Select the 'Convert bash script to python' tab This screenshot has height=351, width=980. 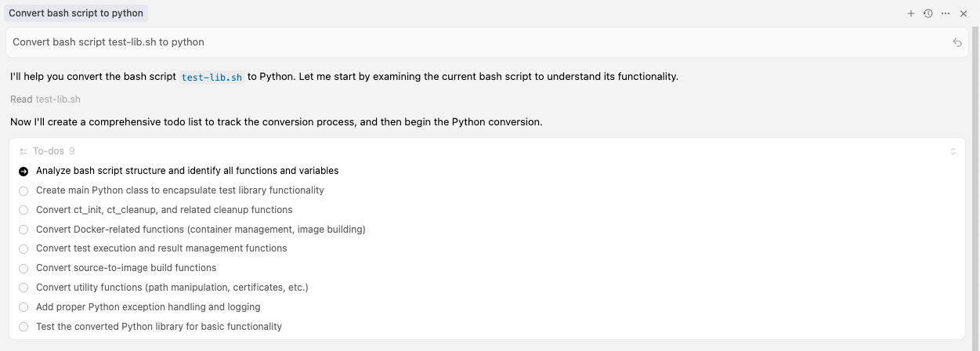coord(76,13)
